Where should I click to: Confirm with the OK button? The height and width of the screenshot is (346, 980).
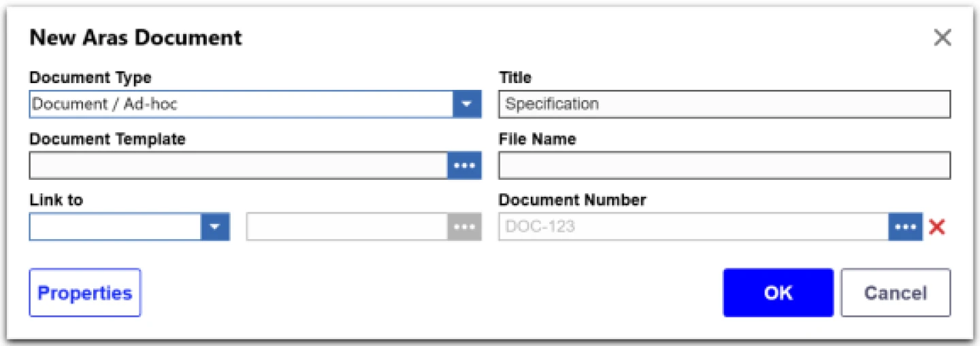click(x=778, y=293)
